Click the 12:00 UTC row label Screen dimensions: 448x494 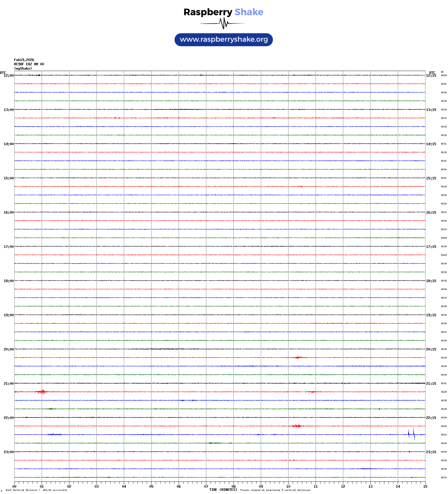tap(9, 76)
